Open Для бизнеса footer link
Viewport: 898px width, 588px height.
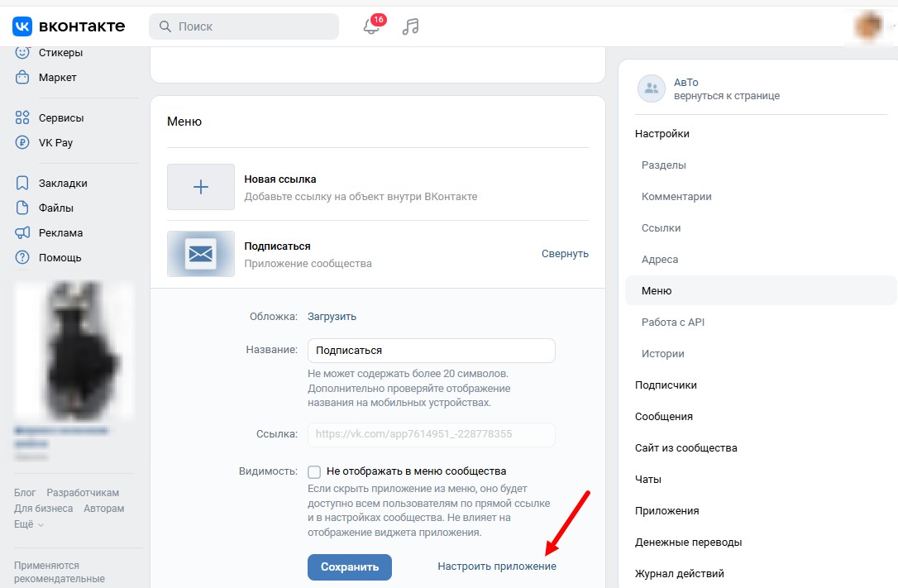[x=44, y=509]
